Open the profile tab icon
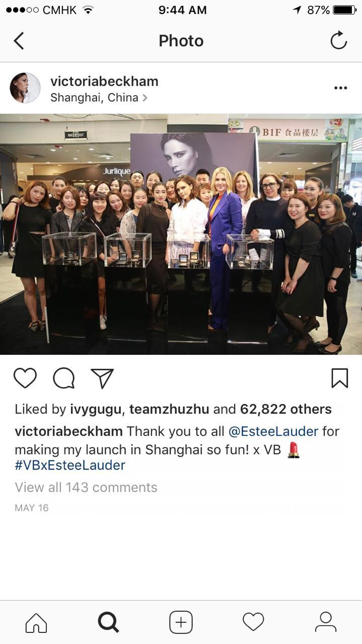Screen dimensions: 362x644 click(x=326, y=622)
